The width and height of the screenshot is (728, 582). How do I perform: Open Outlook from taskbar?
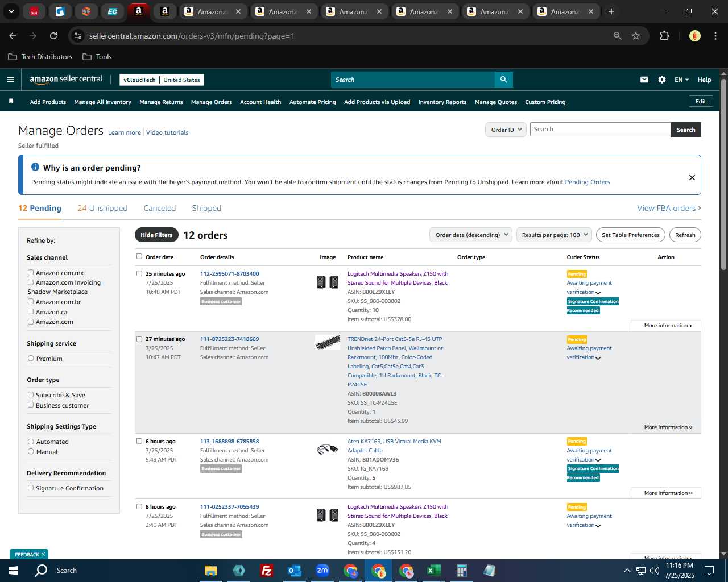(x=294, y=571)
